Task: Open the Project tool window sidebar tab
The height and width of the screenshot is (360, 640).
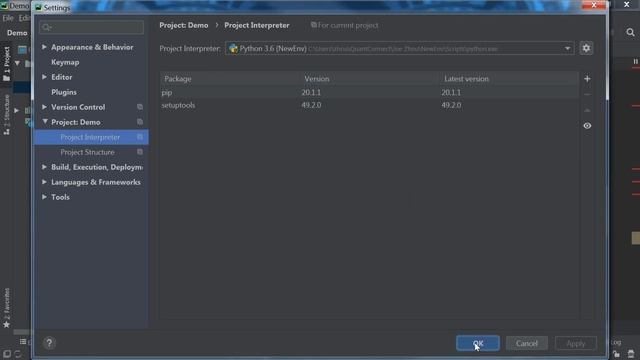Action: coord(7,63)
